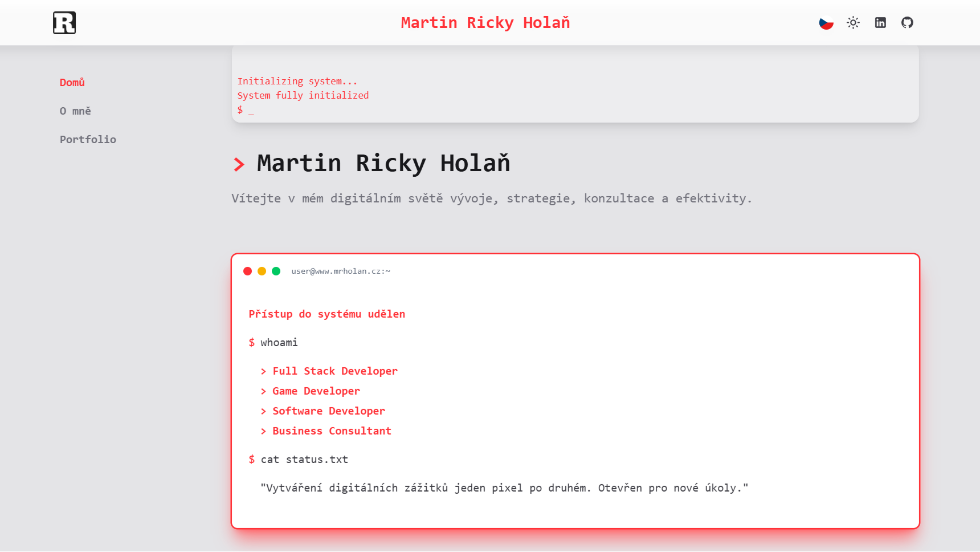The image size is (980, 552).
Task: Open the LinkedIn profile icon
Action: pos(880,23)
